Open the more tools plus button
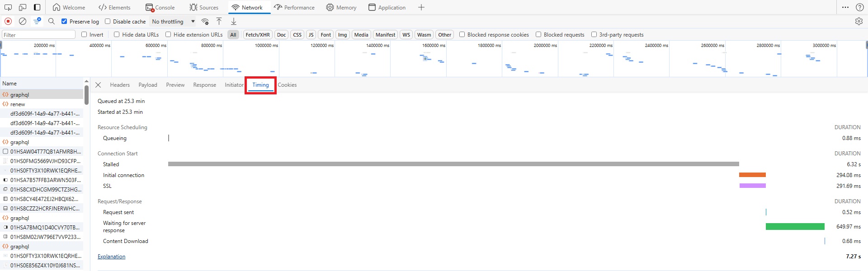The image size is (868, 271). 421,7
